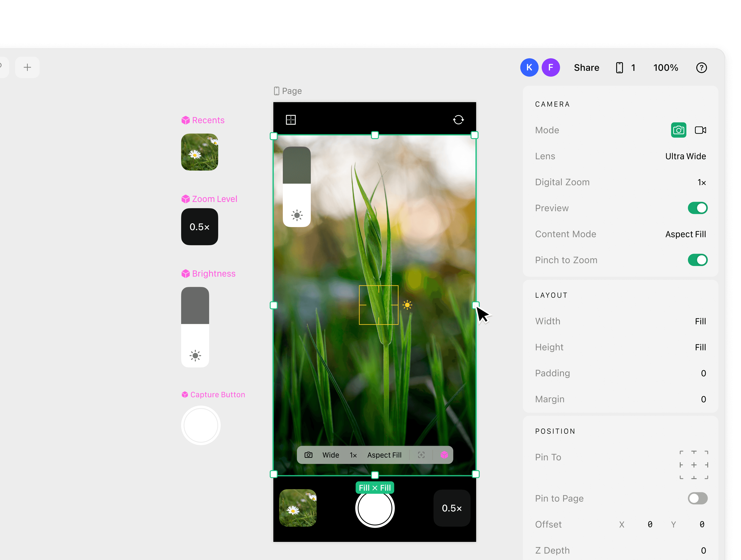This screenshot has height=560, width=741.
Task: Click the 100% zoom level control
Action: (666, 67)
